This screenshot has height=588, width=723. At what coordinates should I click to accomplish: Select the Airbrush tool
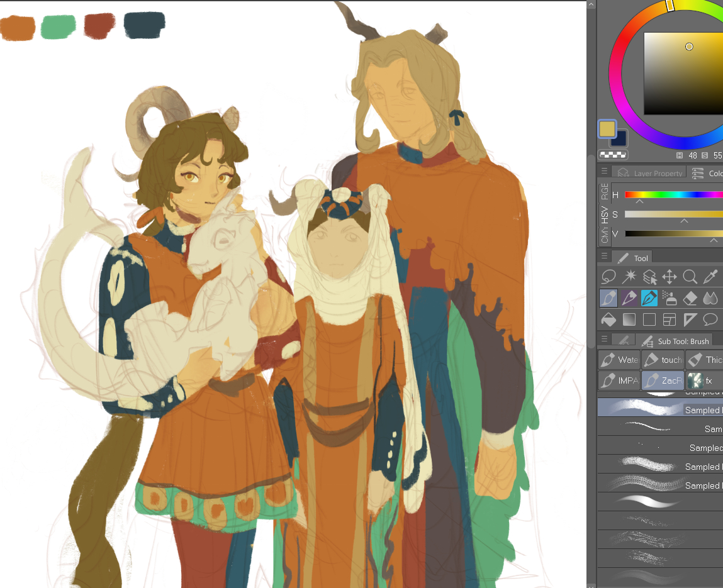pyautogui.click(x=670, y=298)
